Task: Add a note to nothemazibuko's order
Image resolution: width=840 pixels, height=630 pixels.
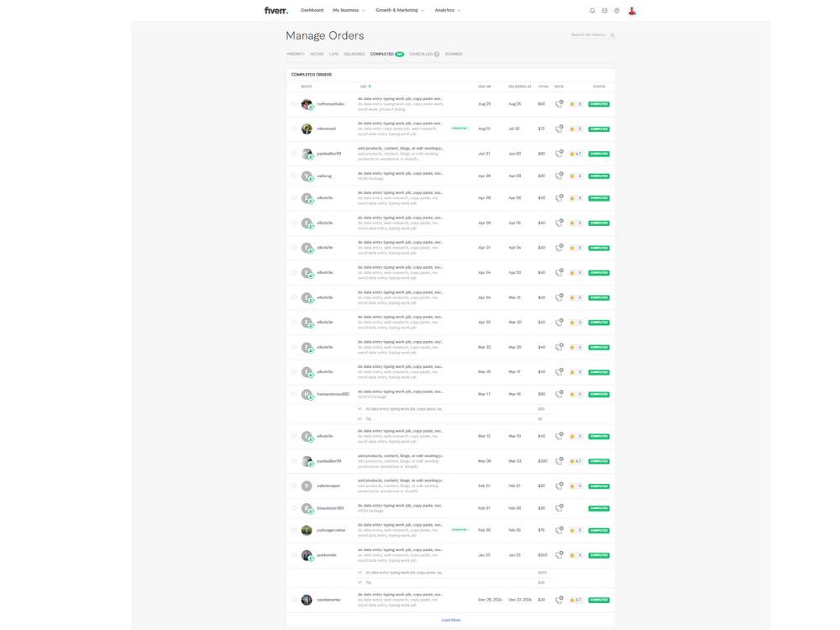Action: 559,103
